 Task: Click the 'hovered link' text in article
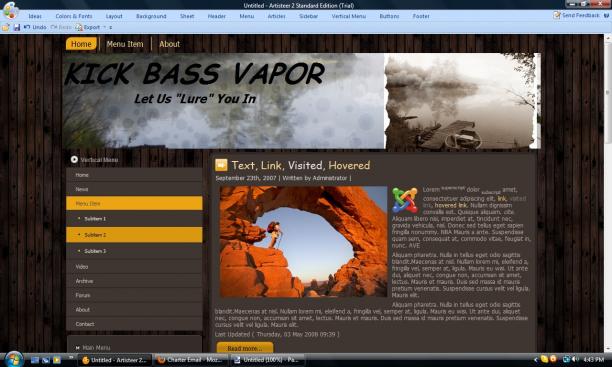coord(451,205)
